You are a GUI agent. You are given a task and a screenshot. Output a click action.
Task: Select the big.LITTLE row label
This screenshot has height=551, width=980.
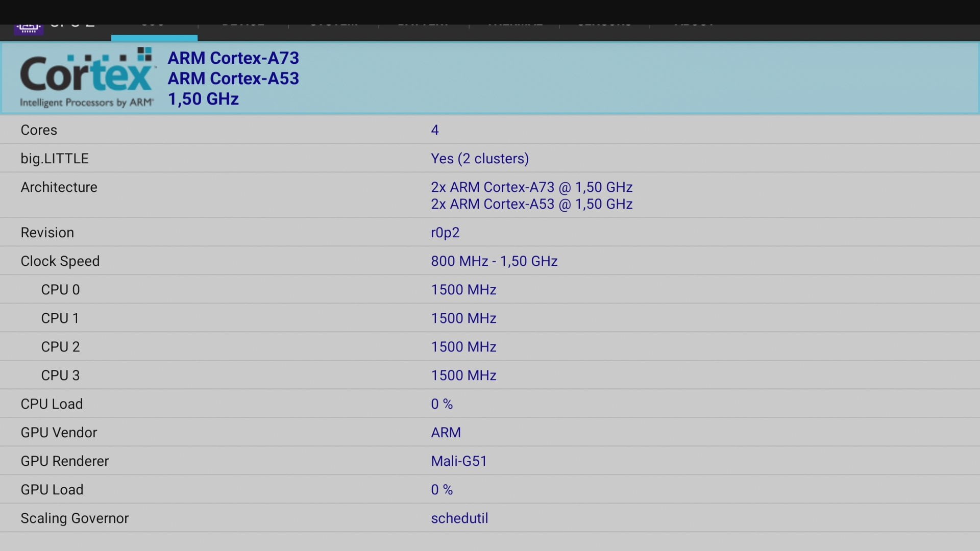click(55, 159)
